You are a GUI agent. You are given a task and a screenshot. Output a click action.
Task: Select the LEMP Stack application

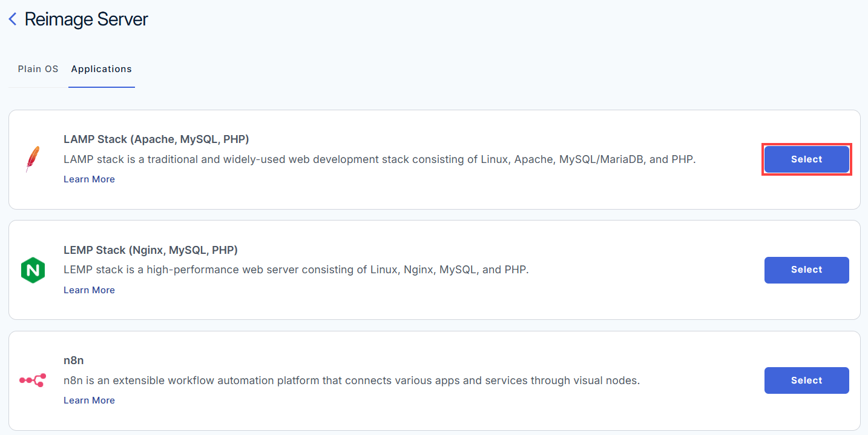coord(807,270)
